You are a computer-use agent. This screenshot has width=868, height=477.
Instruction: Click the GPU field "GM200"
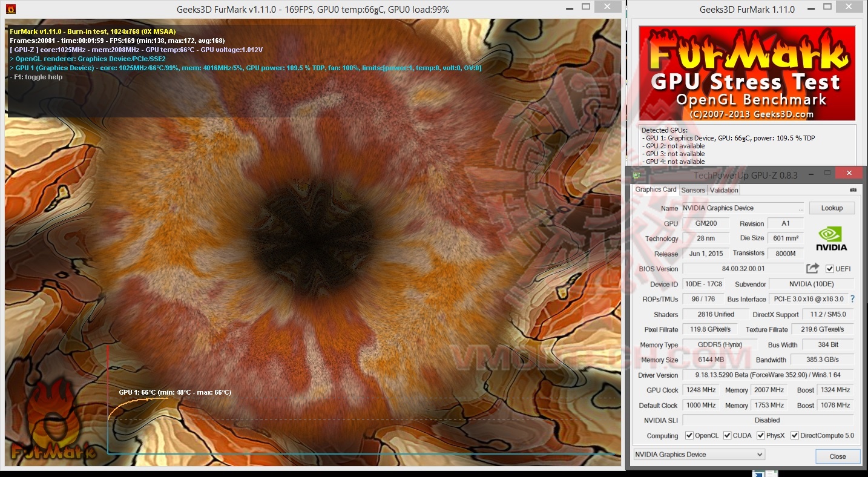click(x=706, y=223)
